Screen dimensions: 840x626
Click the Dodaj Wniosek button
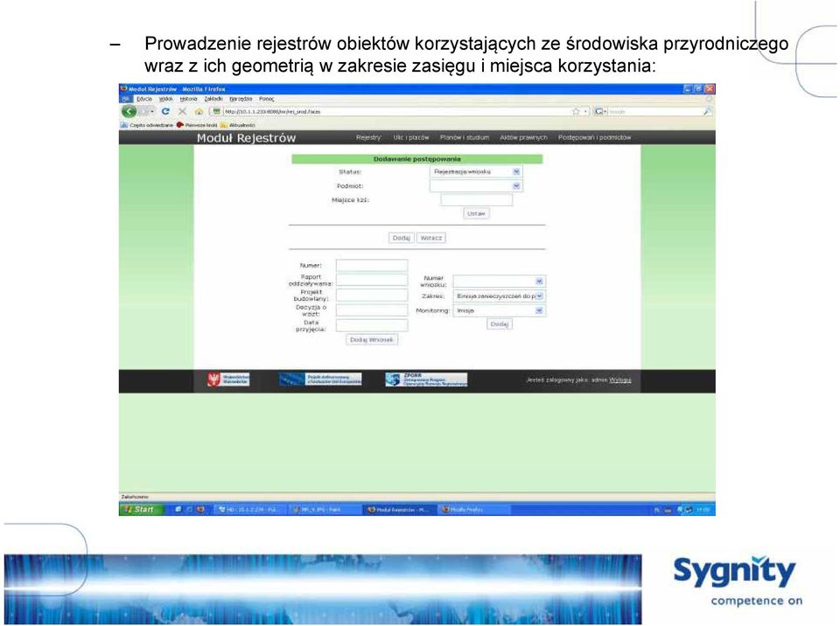coord(372,339)
